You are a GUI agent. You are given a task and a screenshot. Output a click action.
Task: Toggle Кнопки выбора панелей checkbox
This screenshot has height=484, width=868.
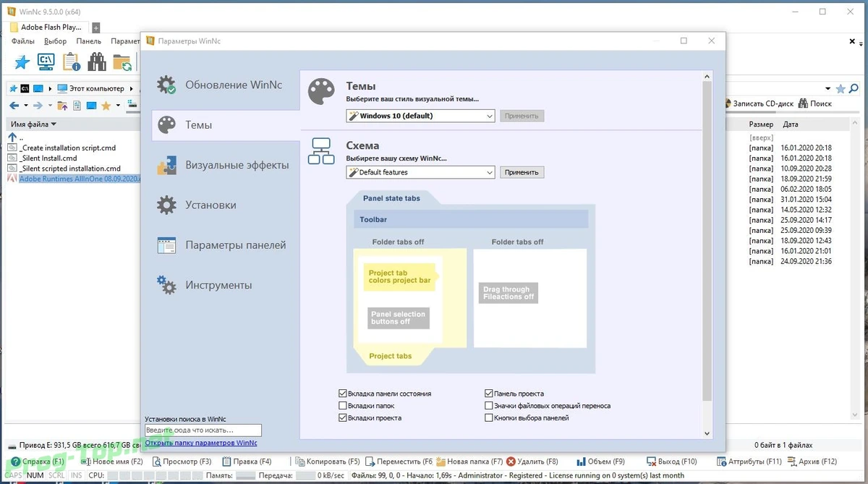click(x=489, y=418)
